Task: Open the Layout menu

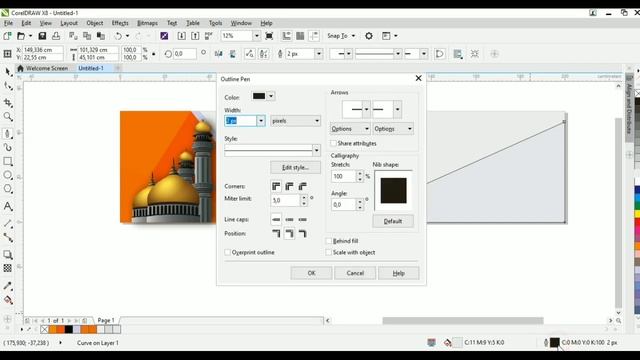Action: tap(69, 23)
